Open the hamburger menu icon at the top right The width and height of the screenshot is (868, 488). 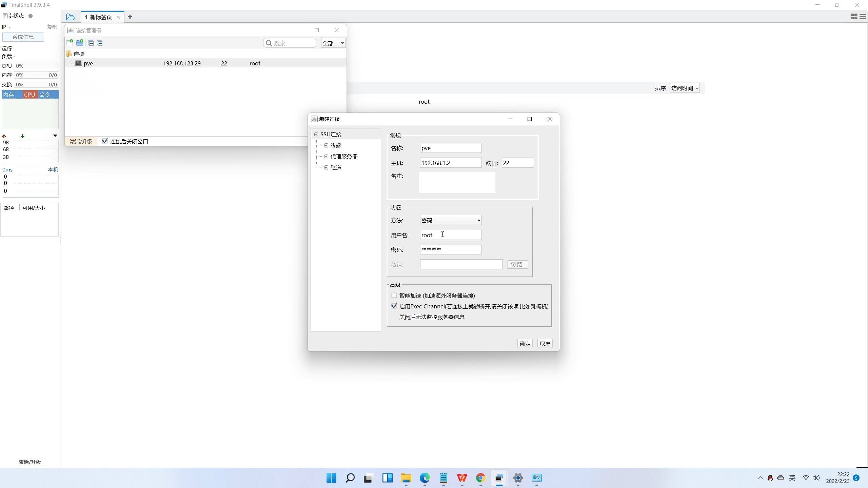click(x=863, y=17)
